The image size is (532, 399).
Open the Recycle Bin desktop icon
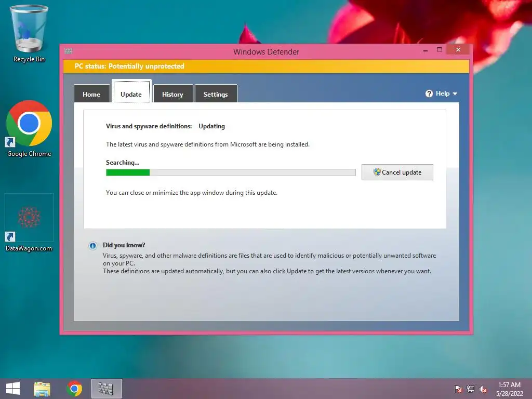(x=29, y=34)
